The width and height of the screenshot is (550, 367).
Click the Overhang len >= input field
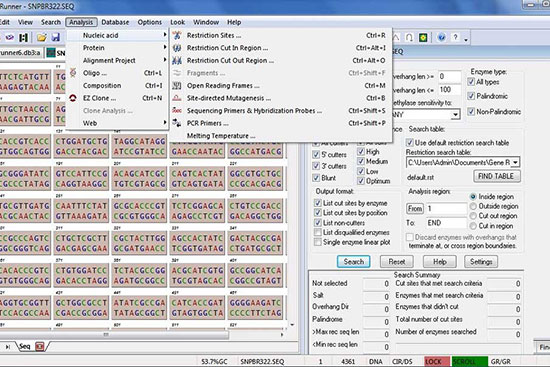(x=449, y=76)
